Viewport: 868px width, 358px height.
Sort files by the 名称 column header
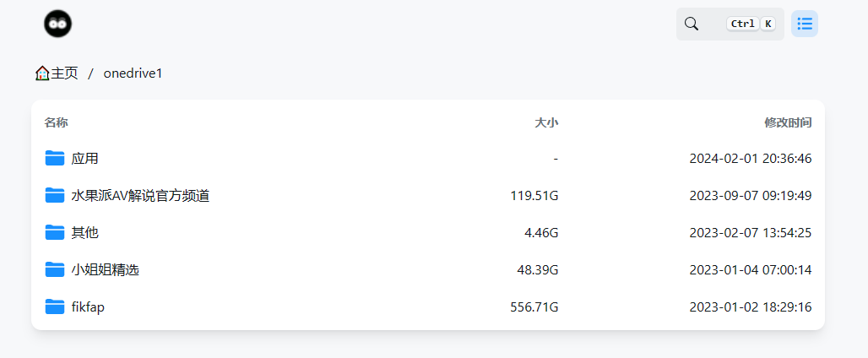click(57, 122)
